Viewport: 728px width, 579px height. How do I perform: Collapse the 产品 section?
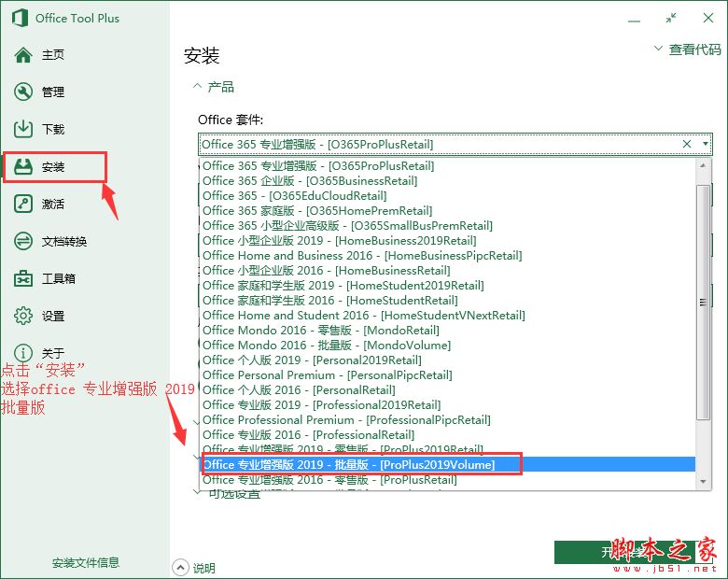(x=213, y=87)
